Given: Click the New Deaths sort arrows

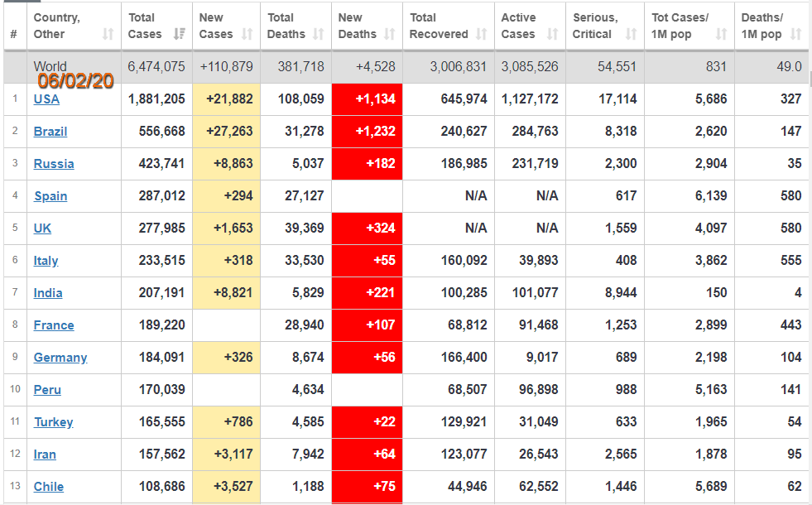Looking at the screenshot, I should pos(390,35).
